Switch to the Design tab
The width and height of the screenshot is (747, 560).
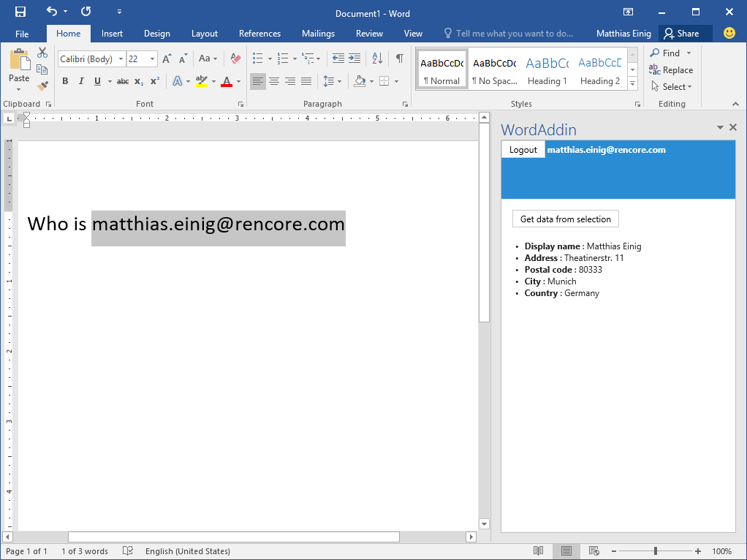[x=156, y=34]
